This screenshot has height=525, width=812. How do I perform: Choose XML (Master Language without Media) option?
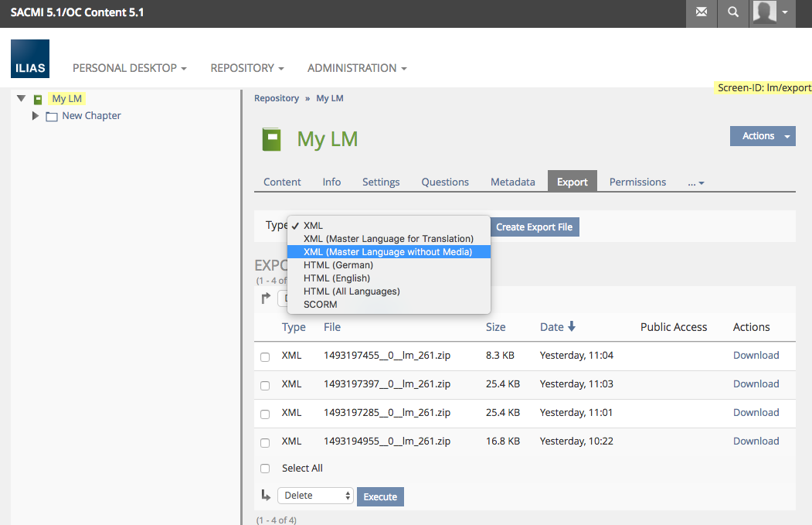pyautogui.click(x=388, y=252)
